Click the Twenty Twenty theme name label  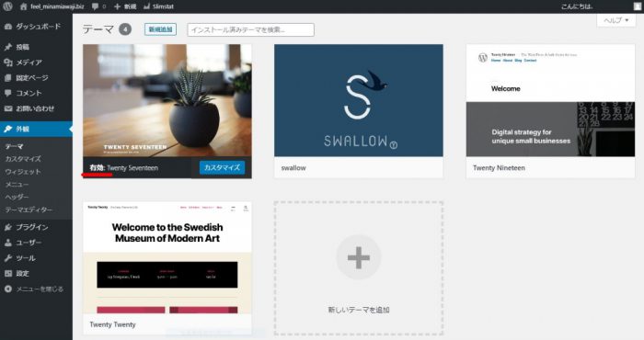(x=112, y=324)
